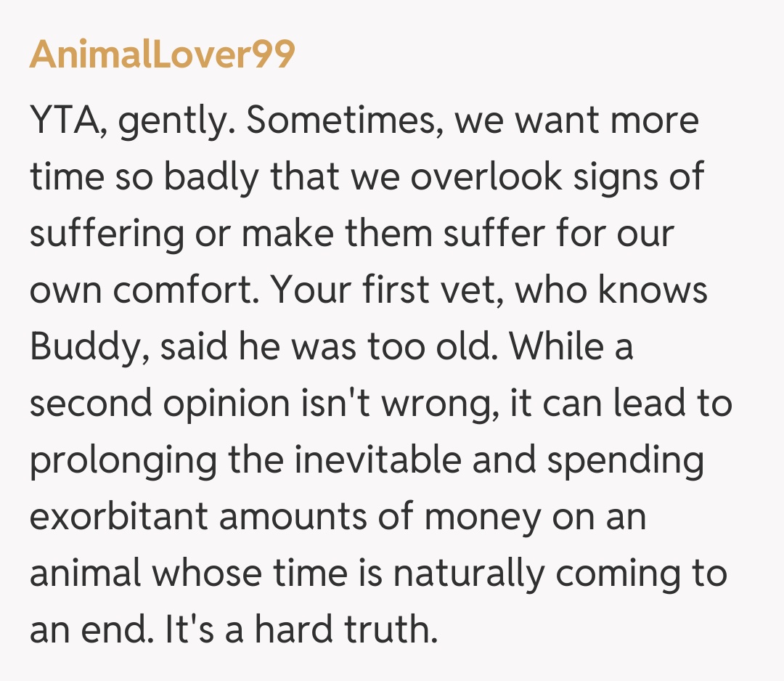Click the phrase "overlook signs of"
Screen dimensions: 784x681
[557, 177]
